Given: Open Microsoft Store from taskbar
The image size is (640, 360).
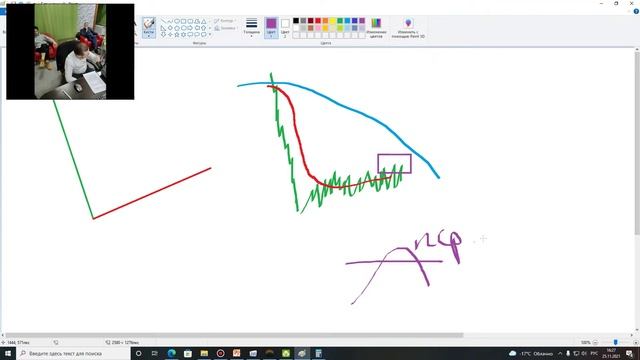Looking at the screenshot, I should pyautogui.click(x=188, y=353).
